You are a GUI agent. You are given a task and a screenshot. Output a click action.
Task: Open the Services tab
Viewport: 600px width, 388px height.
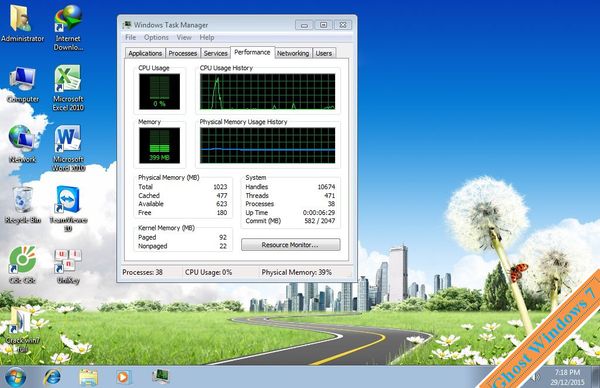tap(215, 53)
